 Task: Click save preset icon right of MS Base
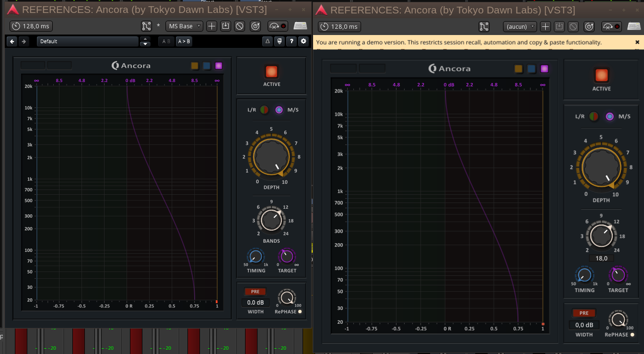[225, 26]
